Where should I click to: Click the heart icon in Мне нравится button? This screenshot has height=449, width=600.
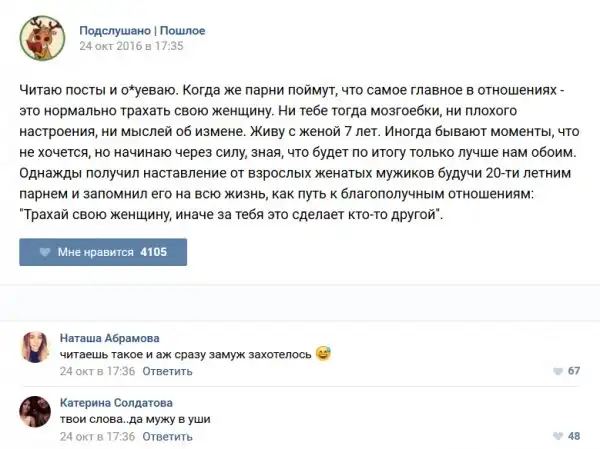[x=43, y=252]
